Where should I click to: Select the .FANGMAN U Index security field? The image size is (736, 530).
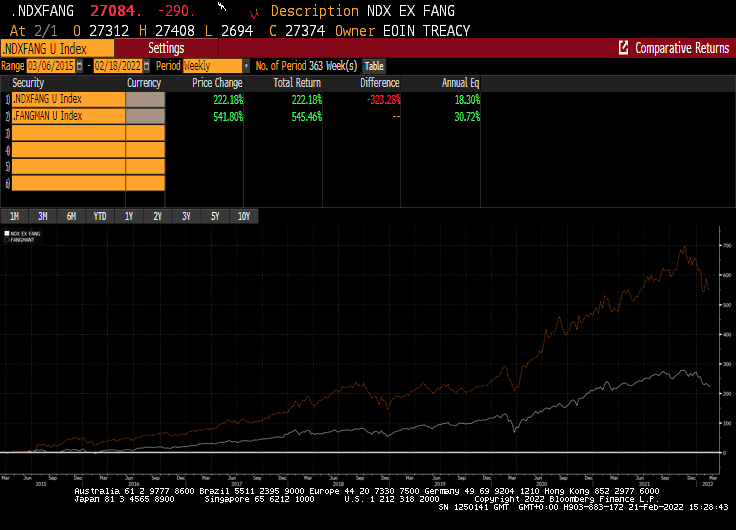tap(68, 116)
